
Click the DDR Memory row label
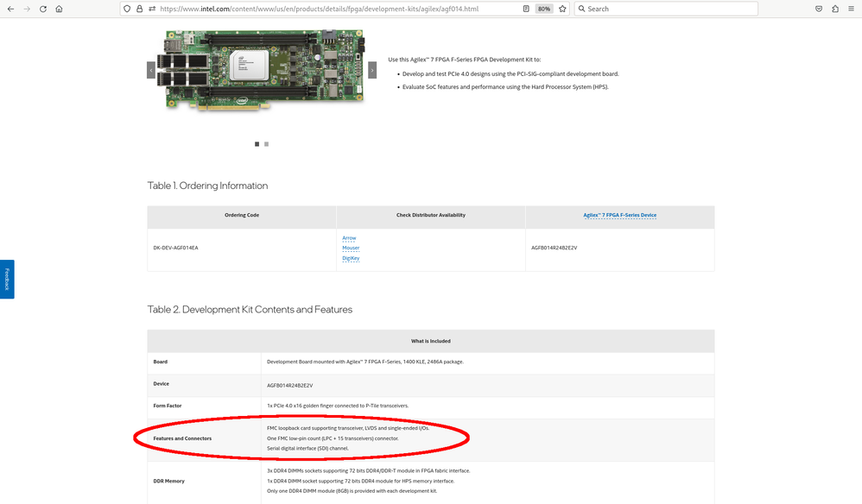coord(168,481)
